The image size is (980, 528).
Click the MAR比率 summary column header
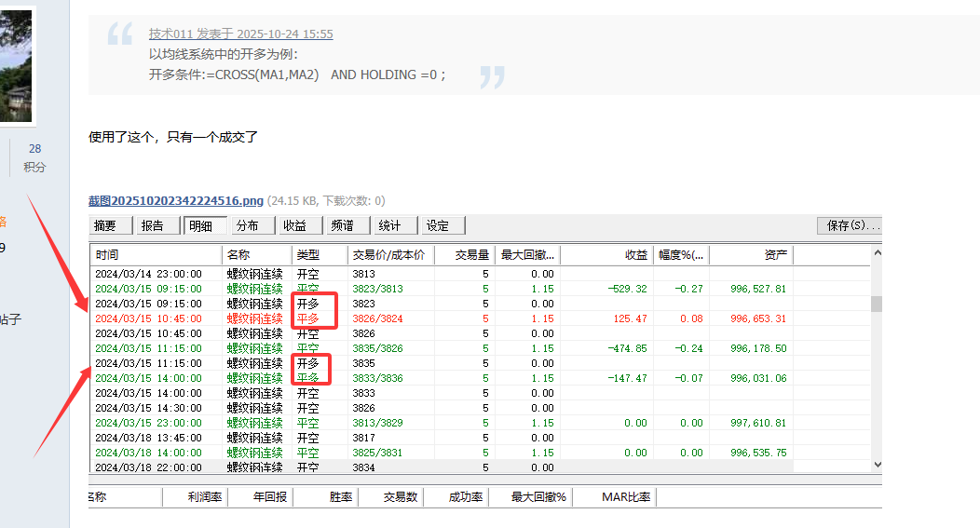tap(615, 497)
